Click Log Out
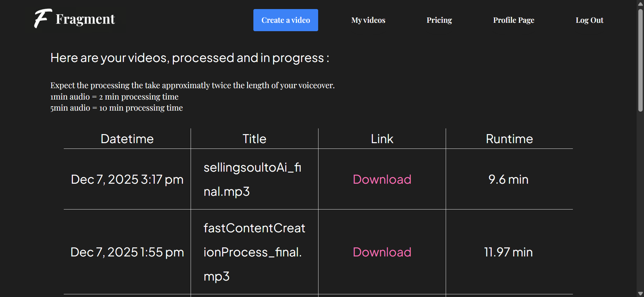The width and height of the screenshot is (644, 297). [x=589, y=20]
